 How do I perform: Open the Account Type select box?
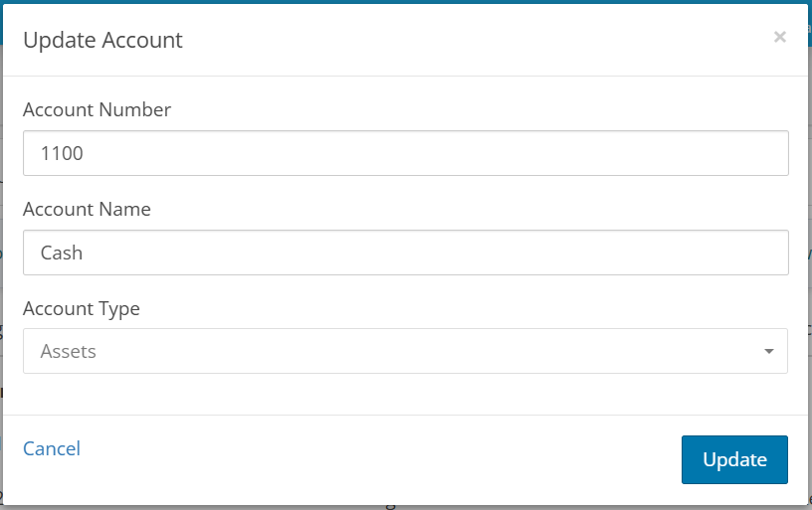point(405,351)
